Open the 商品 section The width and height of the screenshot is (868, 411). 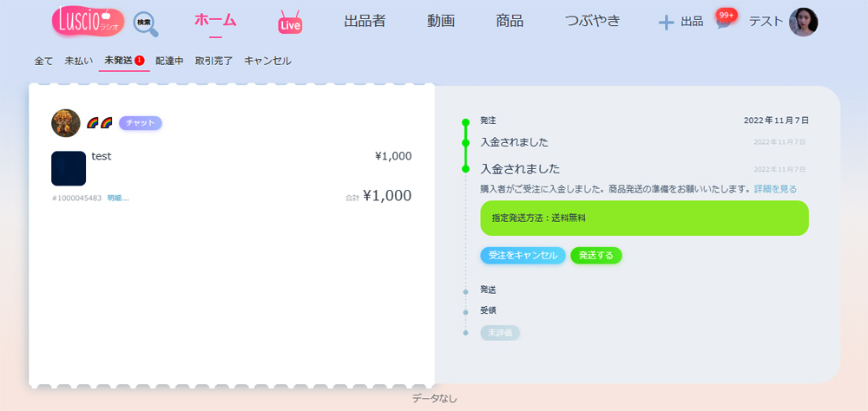point(510,22)
